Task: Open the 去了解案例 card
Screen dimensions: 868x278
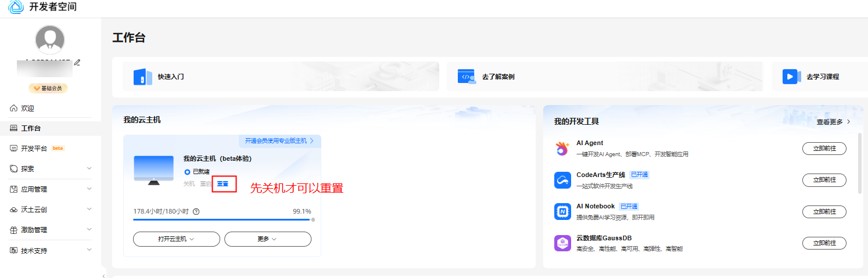Action: (x=604, y=76)
